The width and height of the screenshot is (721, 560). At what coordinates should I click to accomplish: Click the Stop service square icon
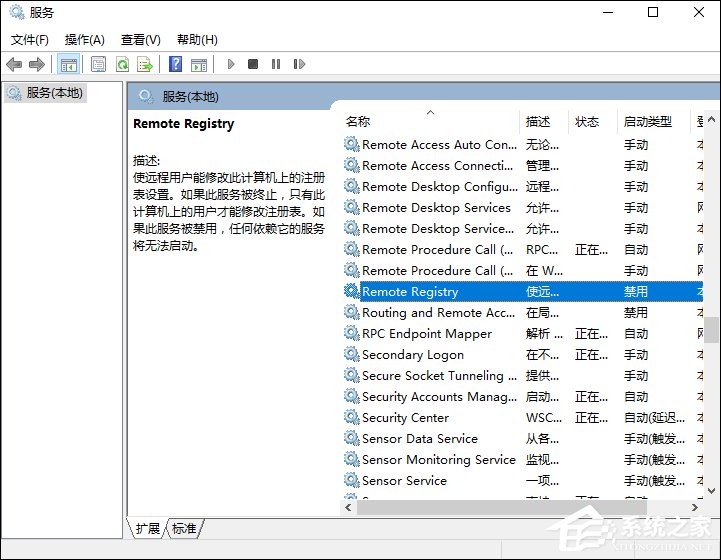253,64
